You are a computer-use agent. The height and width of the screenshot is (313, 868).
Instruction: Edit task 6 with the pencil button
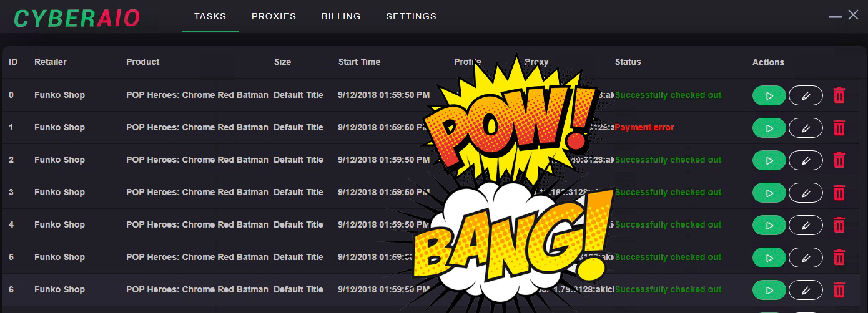(x=806, y=290)
